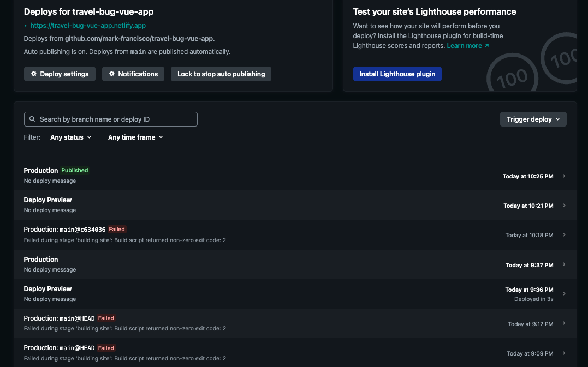Click the main@c634036 Failed badge
The width and height of the screenshot is (588, 367).
[117, 230]
